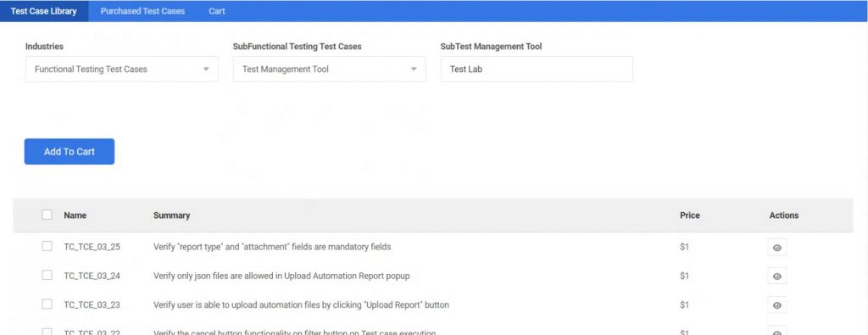Mark the TC_TCE_03_23 checkbox

pos(47,304)
